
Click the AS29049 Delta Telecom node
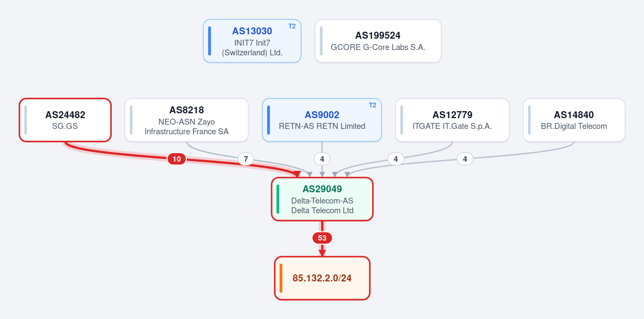[x=322, y=199]
